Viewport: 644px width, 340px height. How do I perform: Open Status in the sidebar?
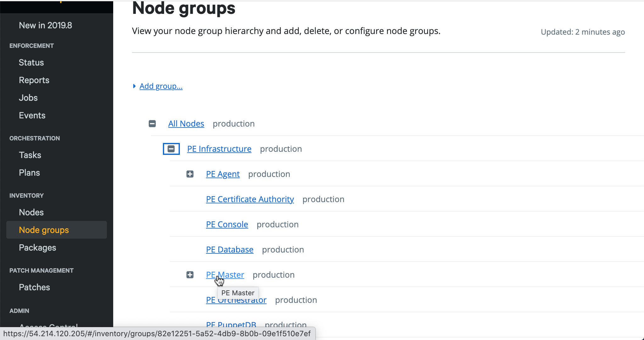click(x=31, y=62)
